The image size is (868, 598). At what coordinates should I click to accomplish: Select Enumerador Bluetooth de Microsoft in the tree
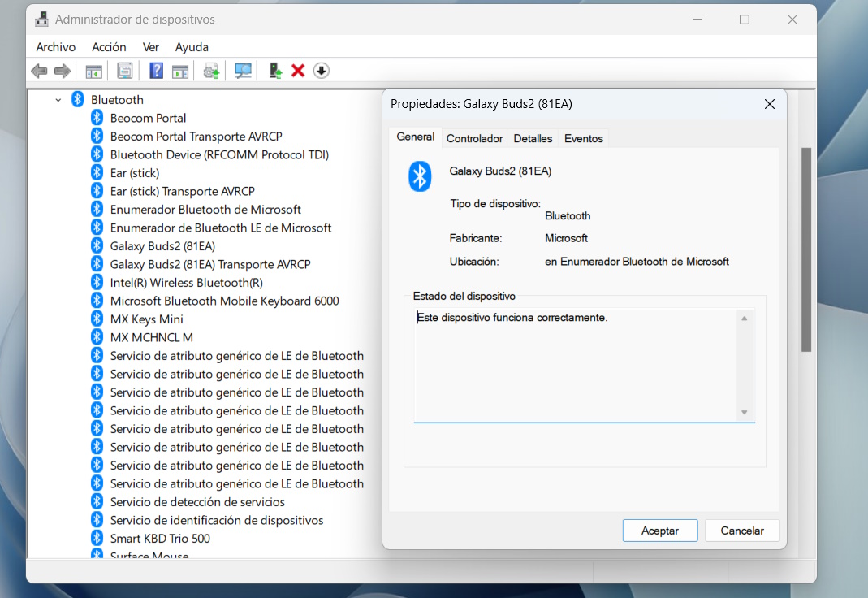pyautogui.click(x=205, y=210)
